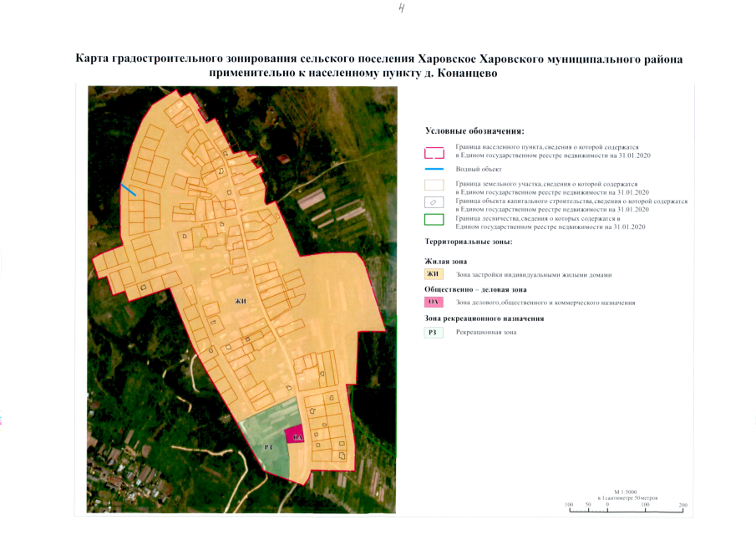Click the settlement boundary legend symbol
The image size is (756, 535).
434,152
